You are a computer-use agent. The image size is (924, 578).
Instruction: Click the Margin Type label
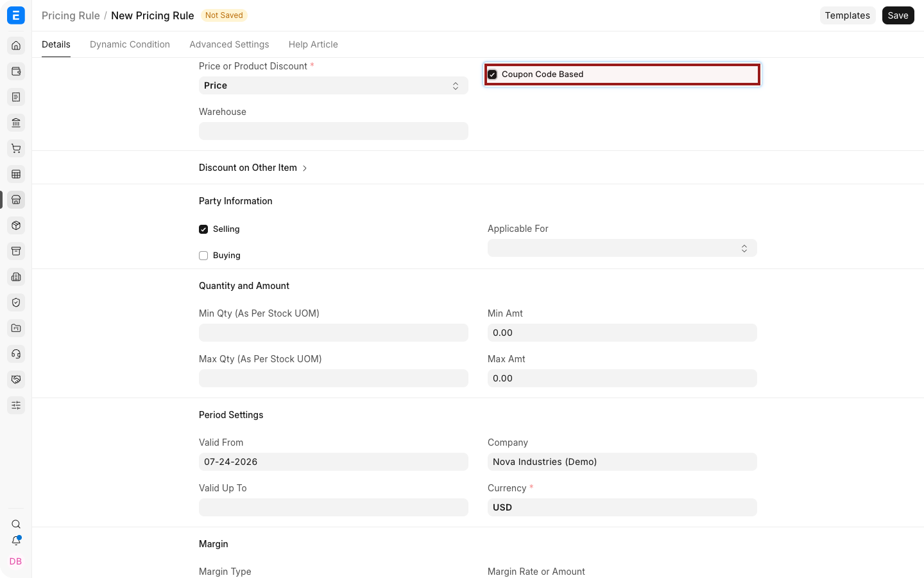(x=225, y=572)
